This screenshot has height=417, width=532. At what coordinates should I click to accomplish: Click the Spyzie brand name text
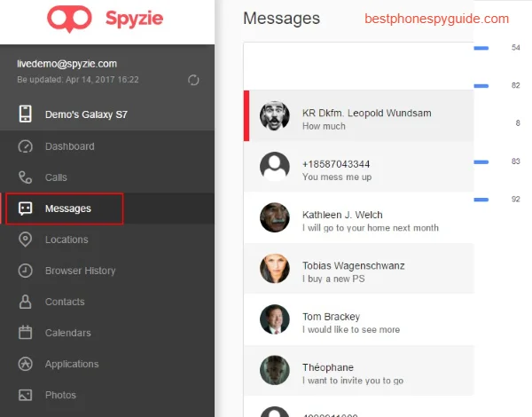point(135,19)
